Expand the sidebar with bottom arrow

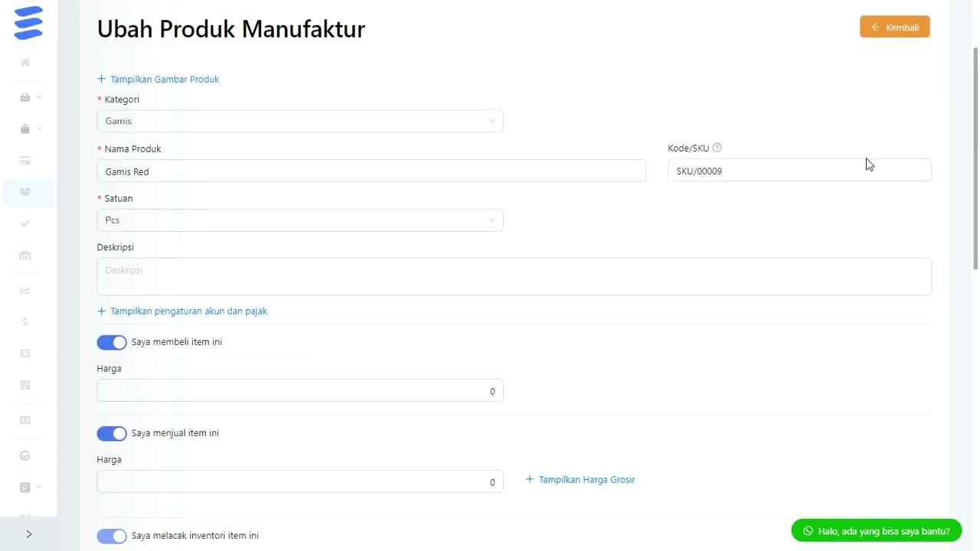pyautogui.click(x=28, y=534)
